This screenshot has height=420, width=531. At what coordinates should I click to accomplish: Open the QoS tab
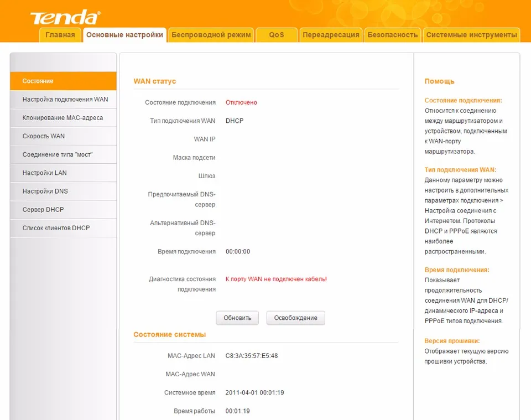(x=277, y=35)
